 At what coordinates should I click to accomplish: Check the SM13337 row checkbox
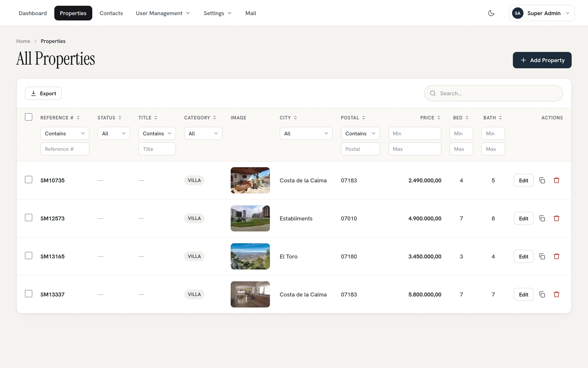[29, 294]
